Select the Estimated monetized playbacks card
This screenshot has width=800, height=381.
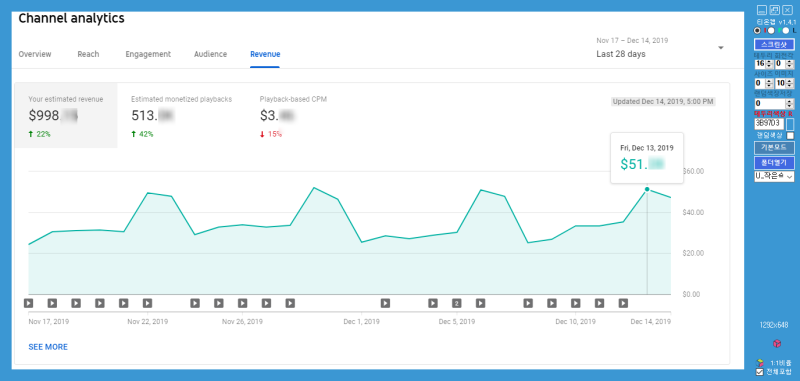coord(181,116)
